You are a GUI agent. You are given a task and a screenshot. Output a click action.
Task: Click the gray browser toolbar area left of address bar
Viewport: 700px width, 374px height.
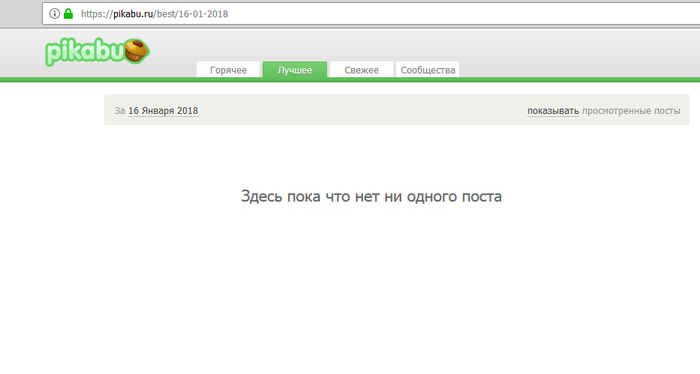[21, 14]
